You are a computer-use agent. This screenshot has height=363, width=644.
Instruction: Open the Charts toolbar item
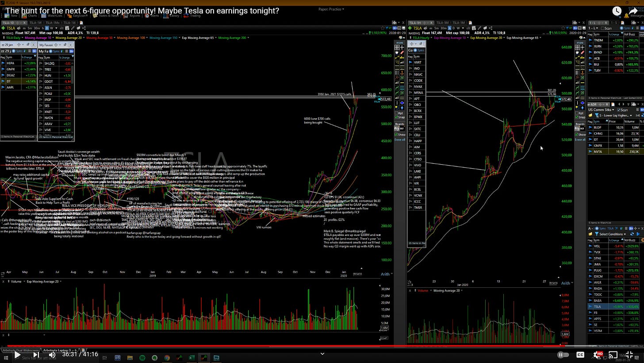point(30,15)
